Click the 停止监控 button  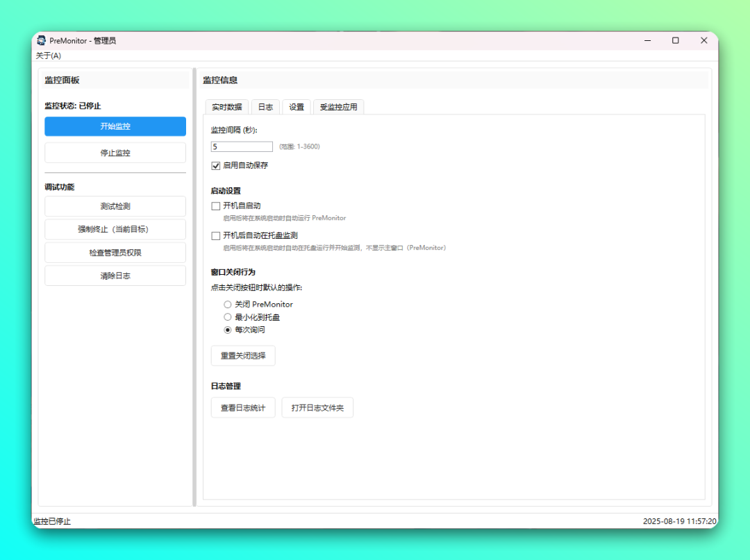pyautogui.click(x=115, y=153)
